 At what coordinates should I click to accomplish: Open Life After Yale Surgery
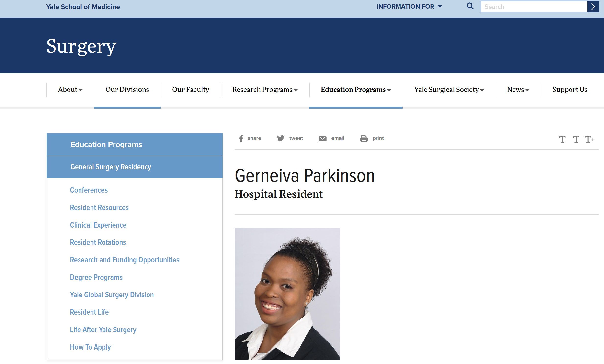click(x=103, y=330)
